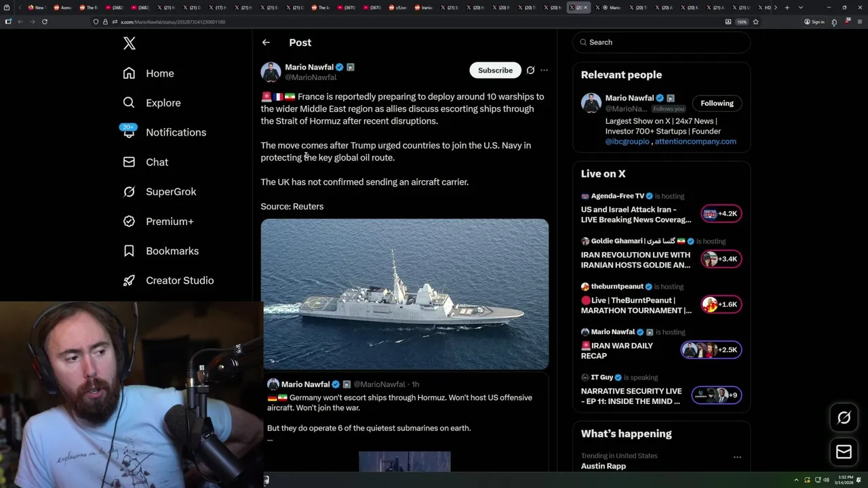Click the Notifications bell icon
Image resolution: width=868 pixels, height=488 pixels.
(x=129, y=133)
